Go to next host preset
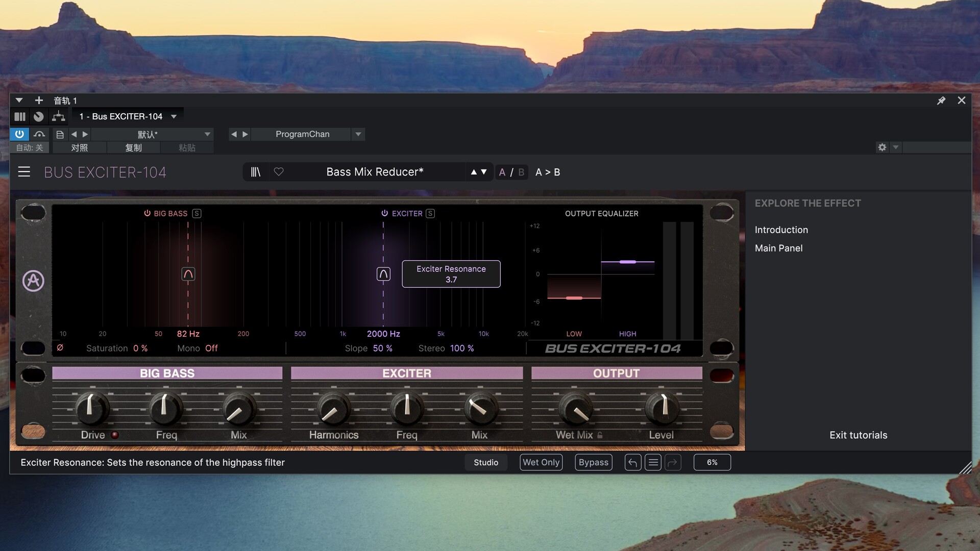 click(85, 134)
